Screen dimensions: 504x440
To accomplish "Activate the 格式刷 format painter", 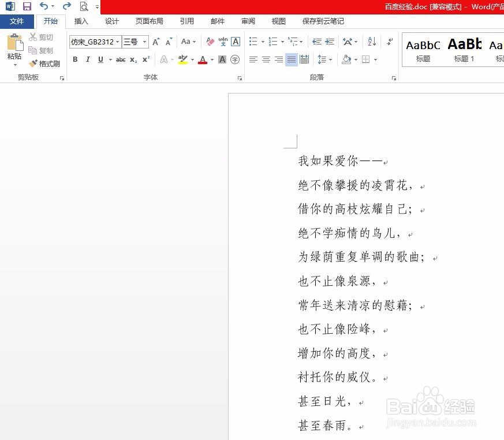I will click(x=44, y=64).
